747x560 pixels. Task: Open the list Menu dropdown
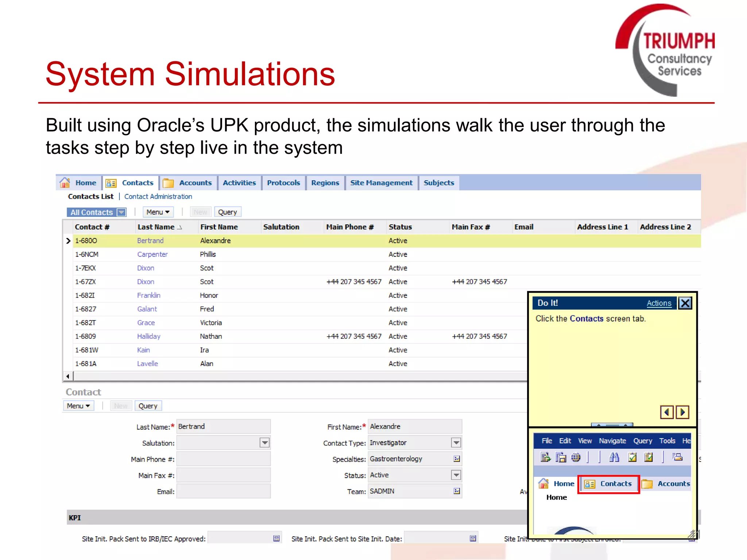coord(158,212)
